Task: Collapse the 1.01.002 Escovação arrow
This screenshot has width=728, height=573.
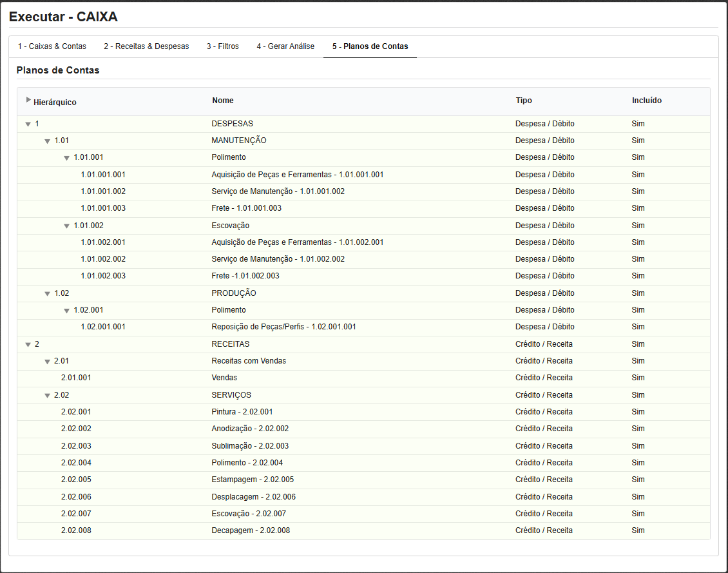Action: pos(66,226)
